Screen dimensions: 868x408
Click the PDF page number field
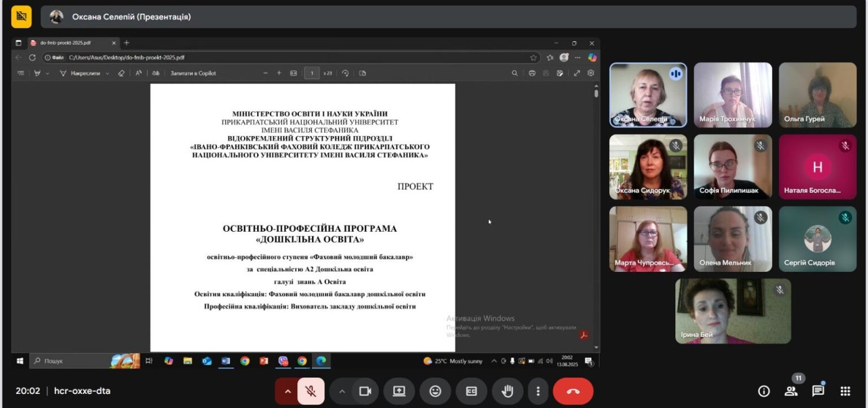[x=311, y=73]
